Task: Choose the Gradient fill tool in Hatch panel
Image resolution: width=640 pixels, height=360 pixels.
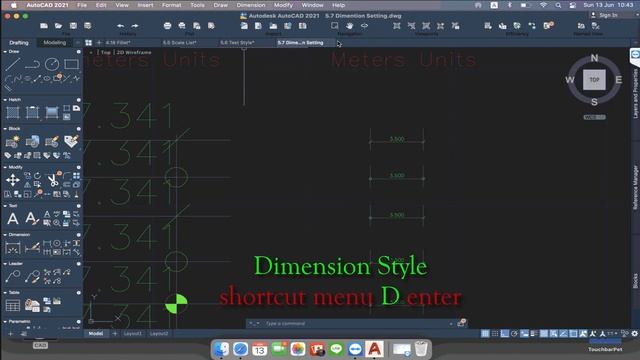Action: pyautogui.click(x=52, y=112)
